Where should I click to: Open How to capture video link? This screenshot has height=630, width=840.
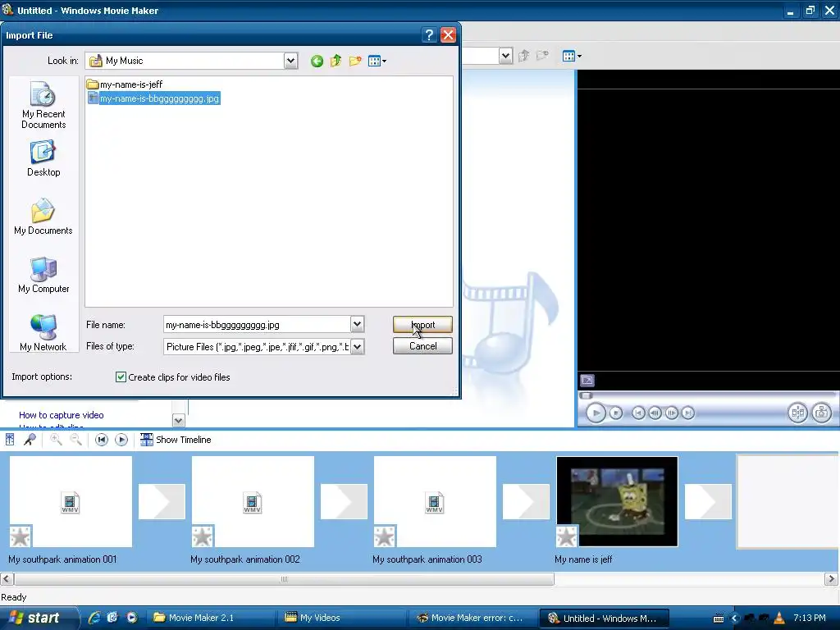click(x=61, y=415)
